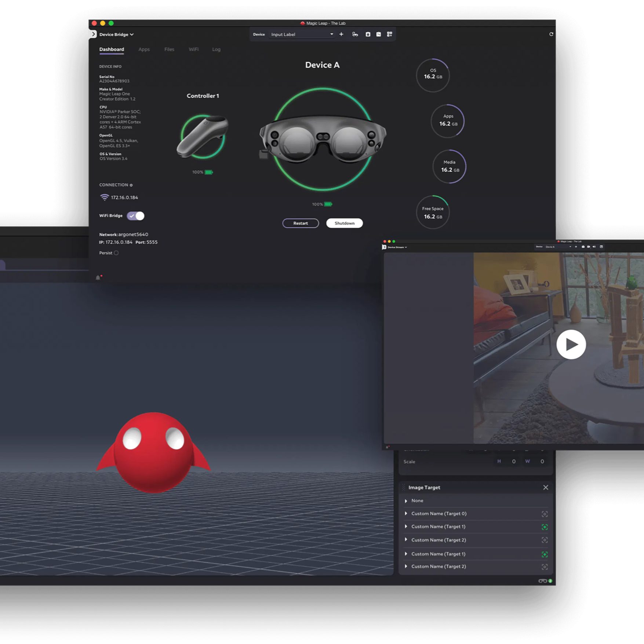
Task: Take a device screenshot from Device Bridge toolbar
Action: 368,34
